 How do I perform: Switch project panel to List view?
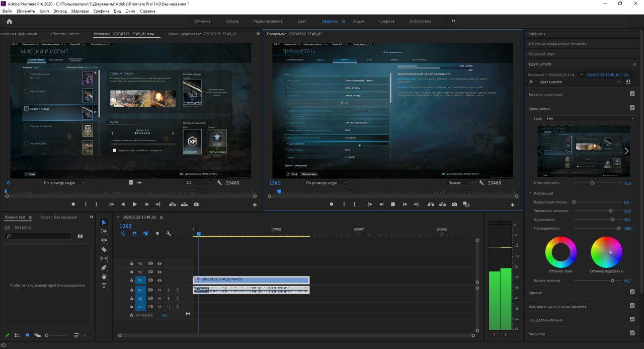17,335
